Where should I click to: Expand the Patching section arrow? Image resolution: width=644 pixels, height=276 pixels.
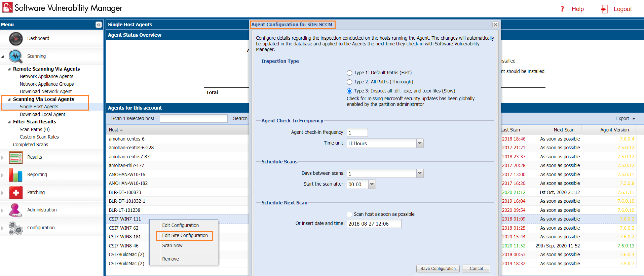(2, 193)
